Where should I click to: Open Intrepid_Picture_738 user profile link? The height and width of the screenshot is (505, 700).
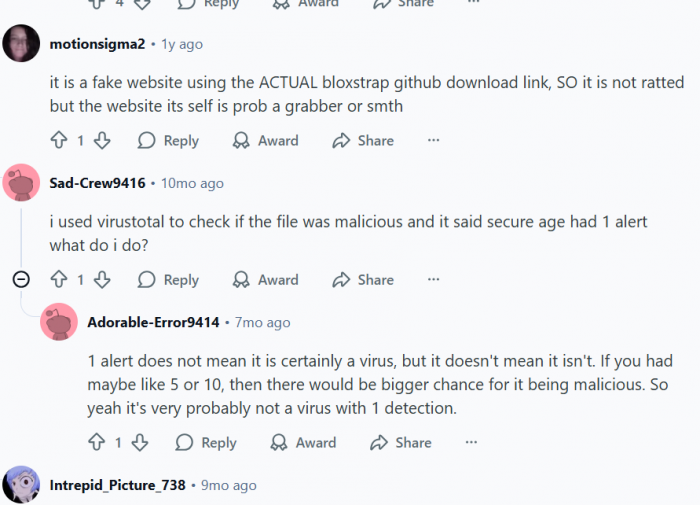coord(117,485)
